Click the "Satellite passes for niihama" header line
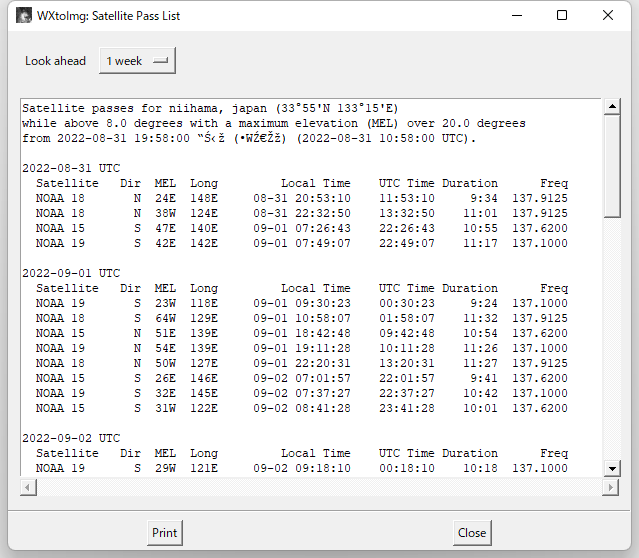Screen dimensions: 639x558 [215, 108]
